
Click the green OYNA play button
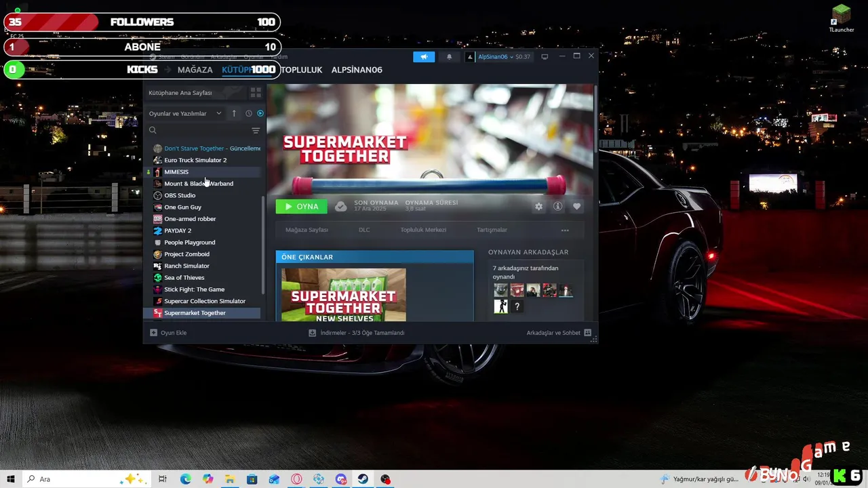tap(301, 207)
